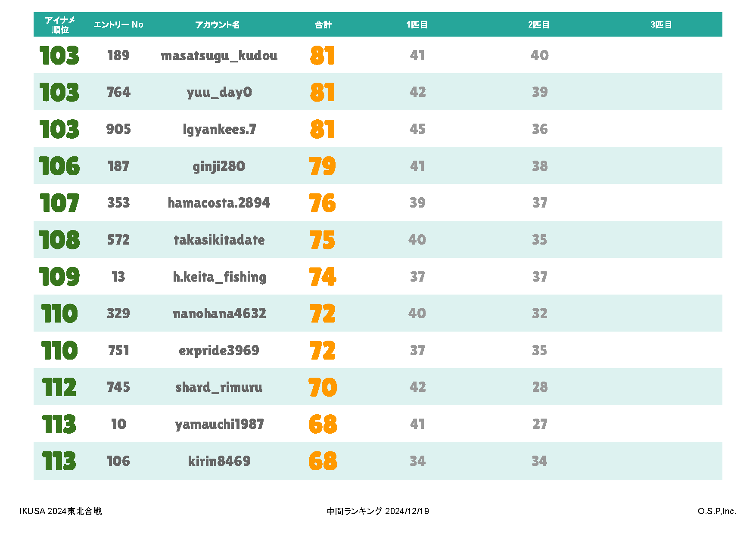Screen dimensions: 756x534
Task: Click the 合計 column header
Action: 323,25
